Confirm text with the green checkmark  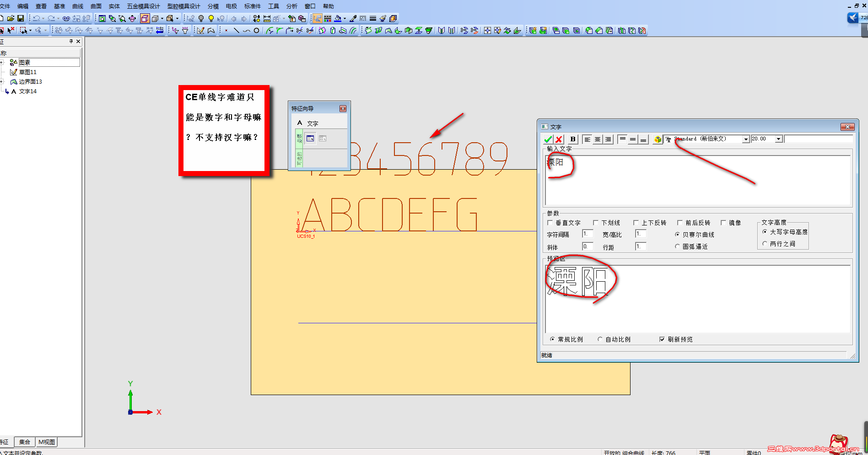click(x=548, y=139)
